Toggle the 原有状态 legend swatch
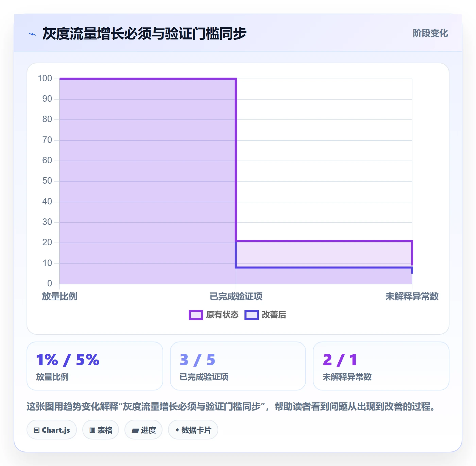This screenshot has height=466, width=476. point(196,315)
